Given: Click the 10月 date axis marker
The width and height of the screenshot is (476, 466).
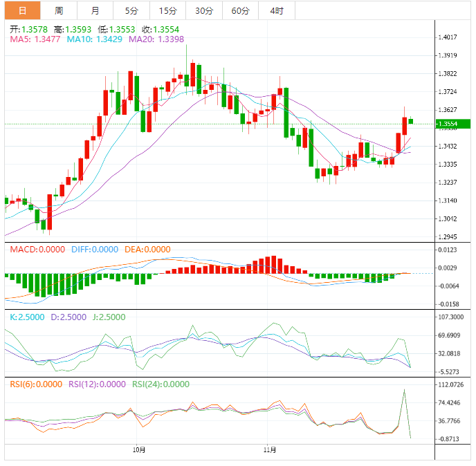Looking at the screenshot, I should [x=139, y=449].
